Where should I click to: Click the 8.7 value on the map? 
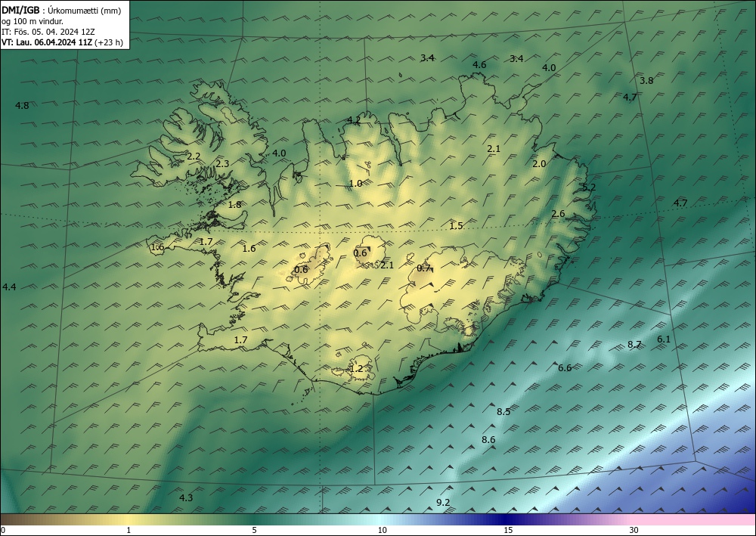point(634,344)
